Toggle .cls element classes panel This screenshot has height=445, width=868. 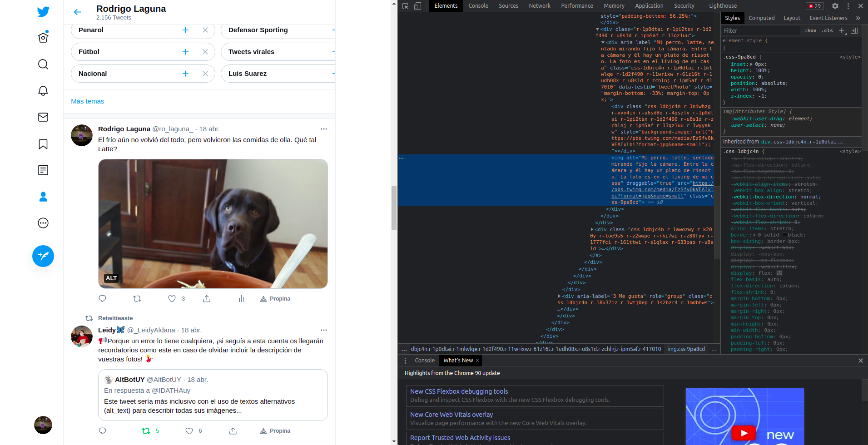click(x=827, y=30)
